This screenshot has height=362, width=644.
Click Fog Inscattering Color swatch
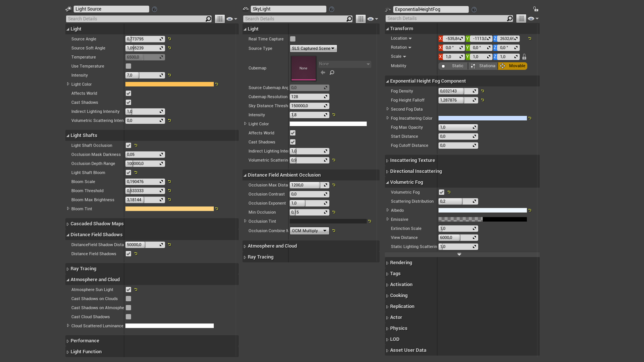click(x=482, y=118)
